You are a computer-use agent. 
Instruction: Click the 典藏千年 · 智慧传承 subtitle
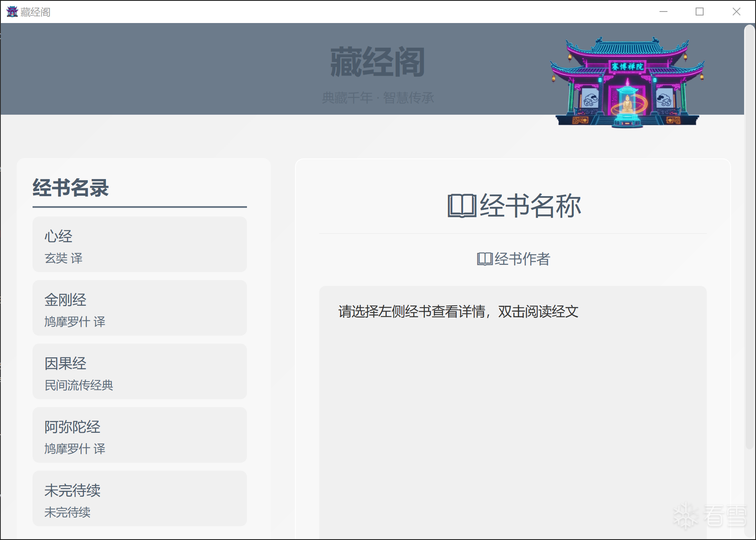378,98
